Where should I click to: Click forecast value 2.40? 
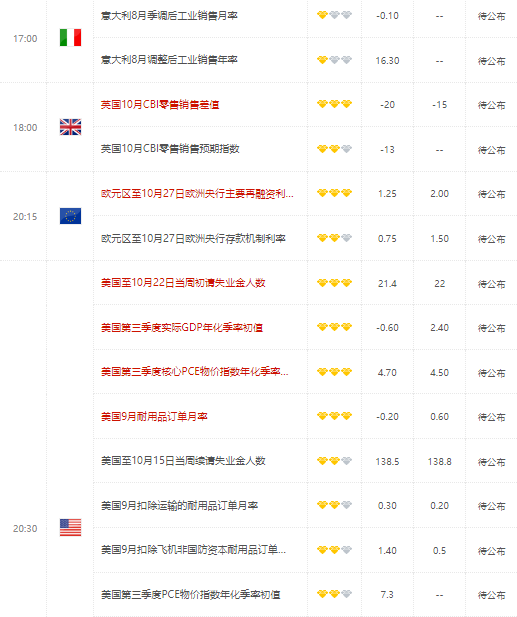click(439, 327)
